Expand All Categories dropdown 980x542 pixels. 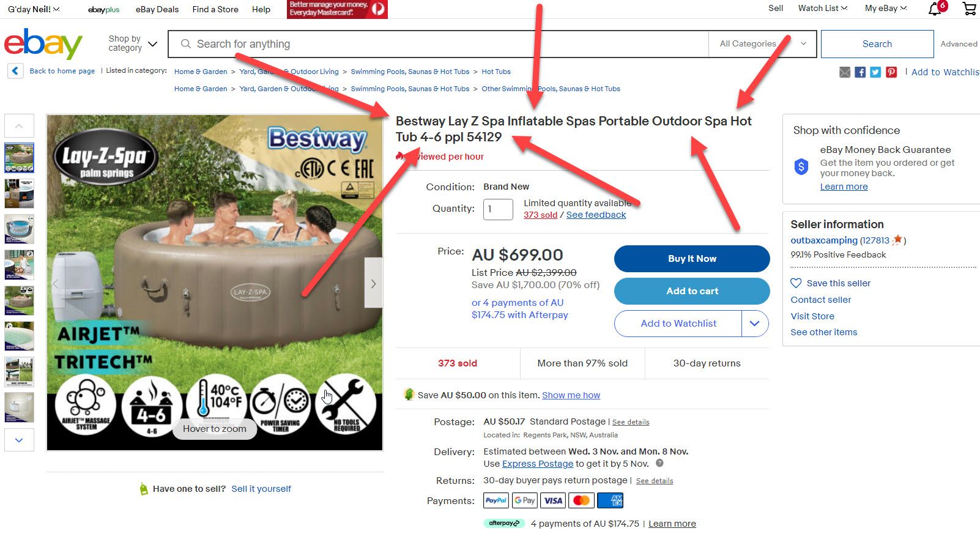(x=762, y=44)
